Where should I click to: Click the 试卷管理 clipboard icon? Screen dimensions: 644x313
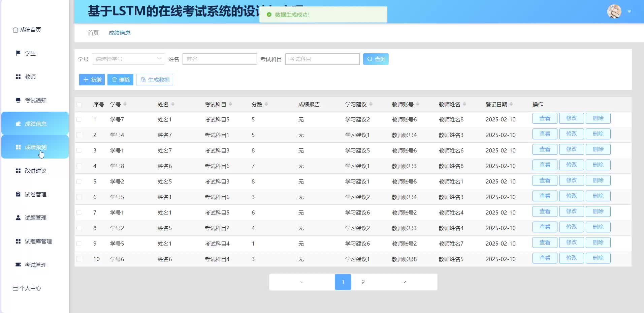click(18, 194)
